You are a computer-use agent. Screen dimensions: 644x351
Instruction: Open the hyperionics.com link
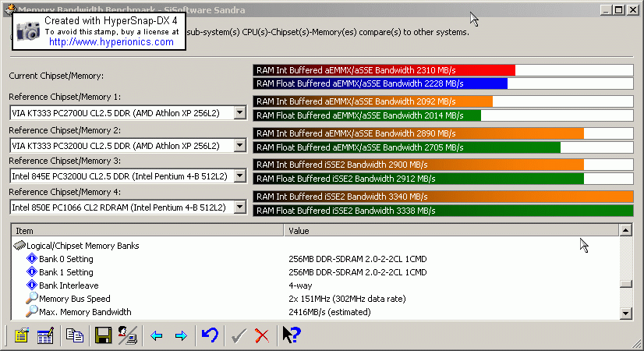111,42
